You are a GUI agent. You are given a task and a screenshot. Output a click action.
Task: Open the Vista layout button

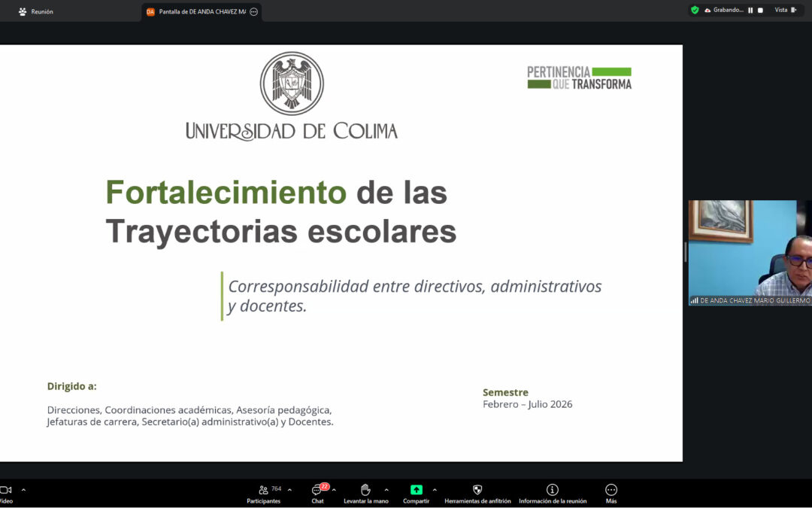(x=785, y=11)
